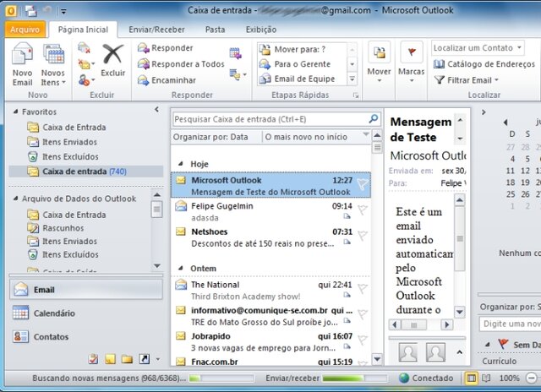Switch to Email view in navigation
The width and height of the screenshot is (541, 392).
tap(85, 290)
